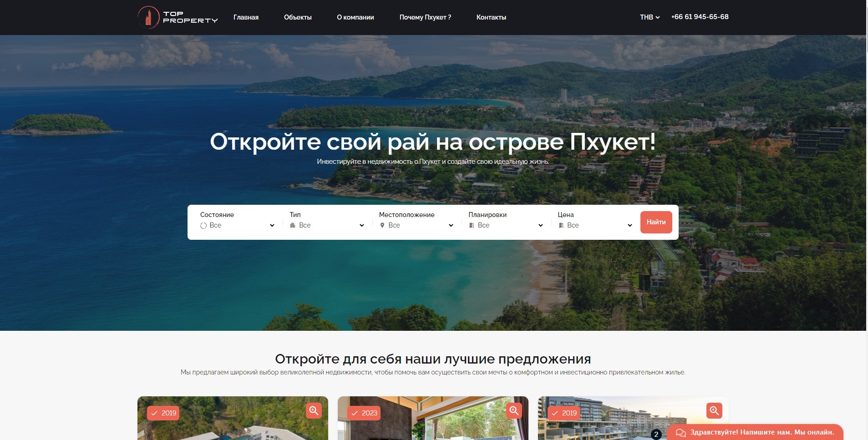Open magnifier icon on the 2023 property card
Screen dimensions: 868x440
coord(514,410)
